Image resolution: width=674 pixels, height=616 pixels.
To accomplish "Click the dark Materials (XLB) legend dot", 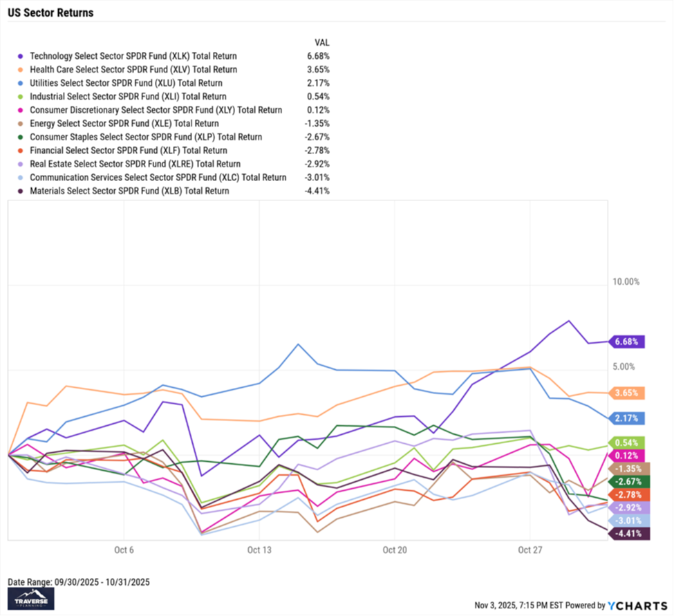I will pos(21,191).
